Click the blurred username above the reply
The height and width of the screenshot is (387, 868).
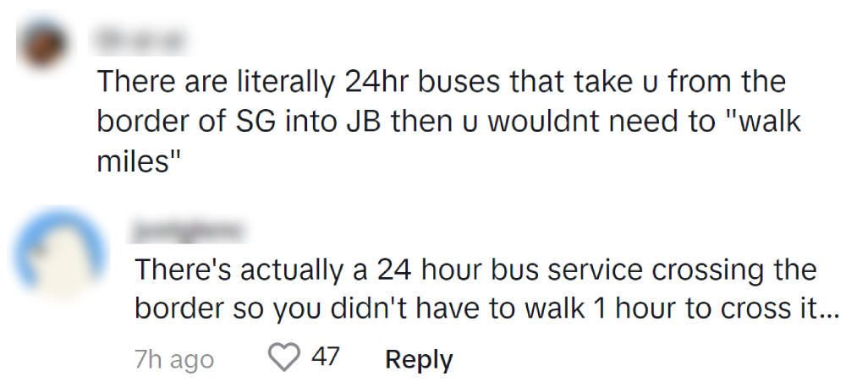pyautogui.click(x=187, y=229)
